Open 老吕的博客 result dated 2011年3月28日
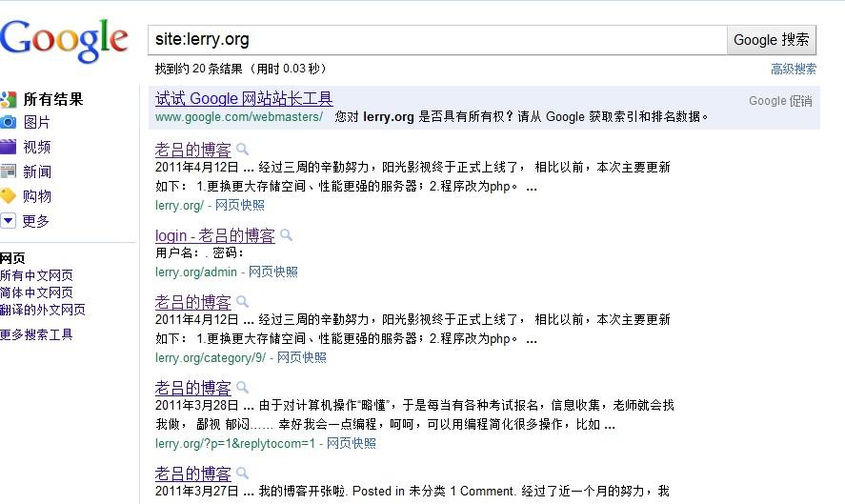Image resolution: width=845 pixels, height=504 pixels. coord(193,388)
